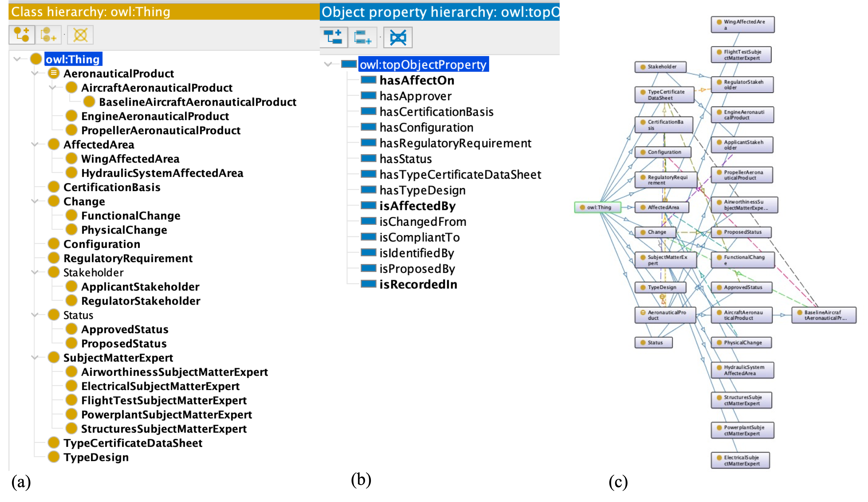Click Add sibling property icon

[x=363, y=37]
